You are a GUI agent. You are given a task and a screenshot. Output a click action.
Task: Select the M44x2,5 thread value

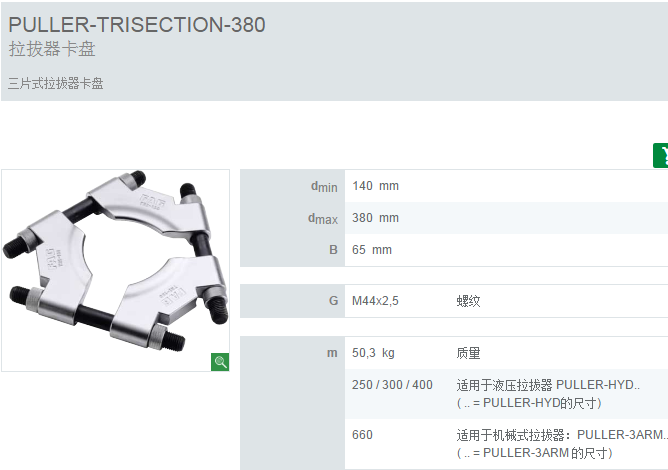(375, 301)
